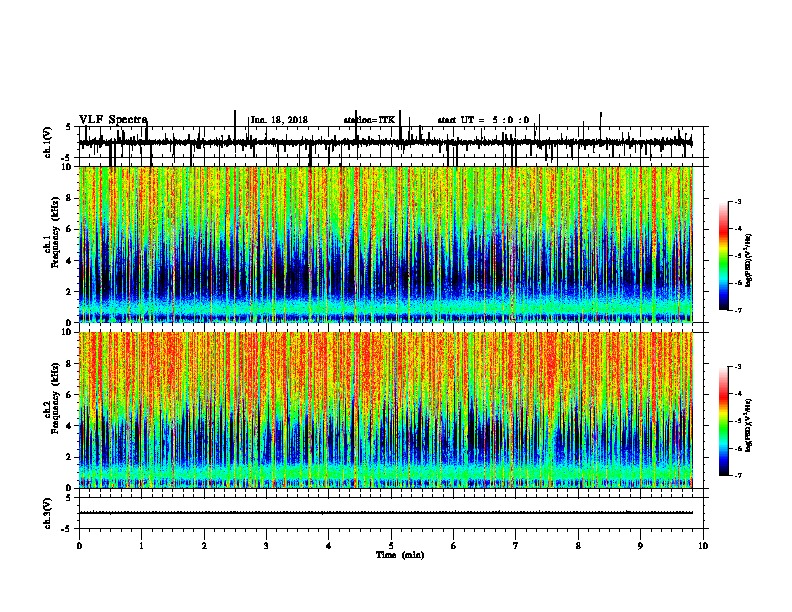Click inside the ch.1 spectrogram panel

click(386, 244)
